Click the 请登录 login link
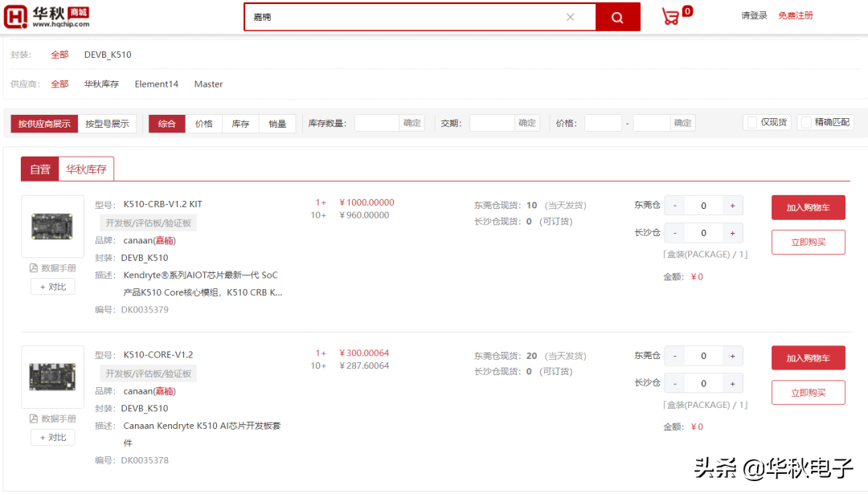The height and width of the screenshot is (494, 868). 753,15
